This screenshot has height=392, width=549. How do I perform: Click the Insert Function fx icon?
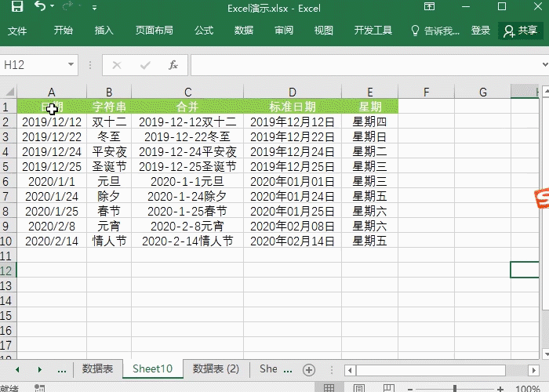point(173,65)
